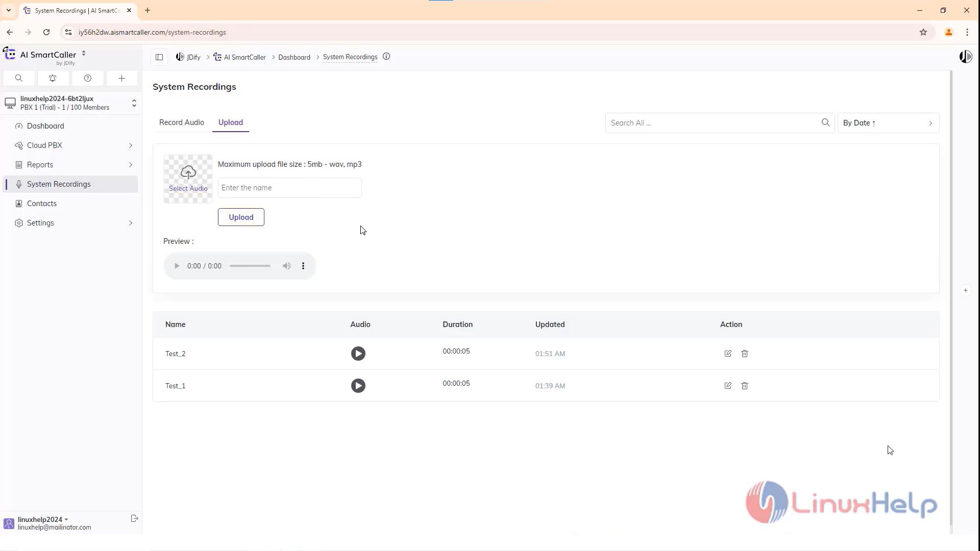Click the page vertical scrollbar
The image size is (980, 551).
coord(951,298)
